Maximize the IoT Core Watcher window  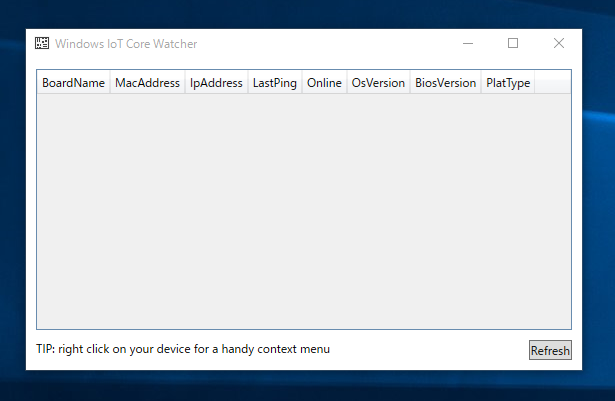tap(513, 43)
